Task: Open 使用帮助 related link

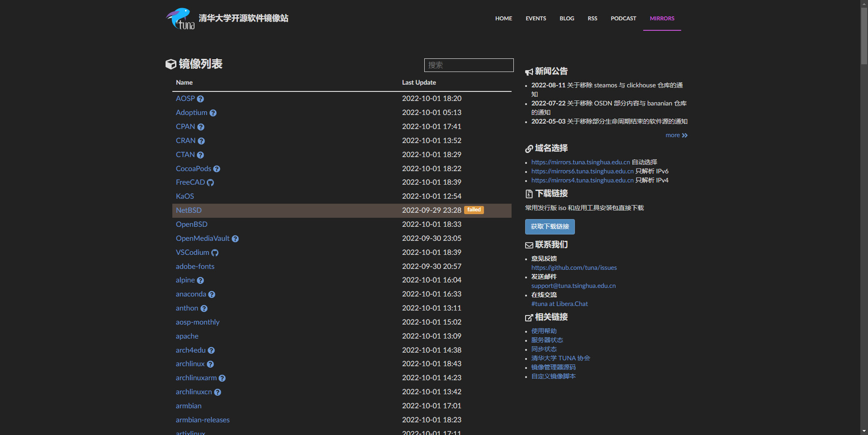Action: (x=544, y=331)
